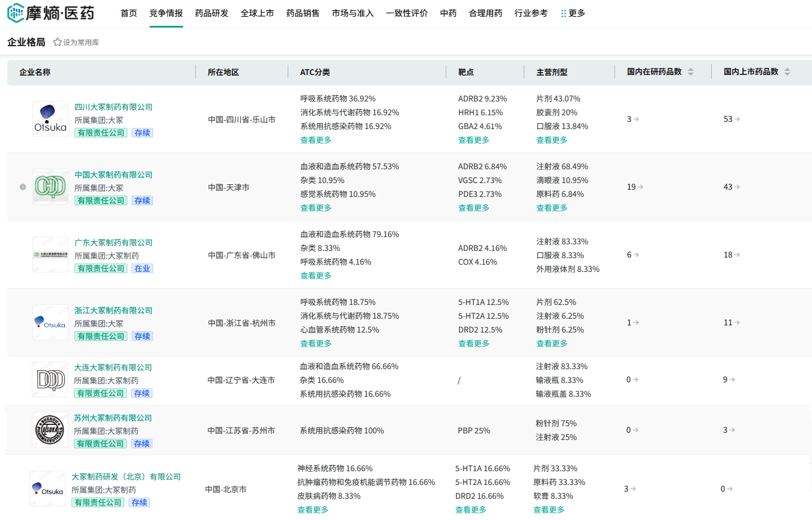812x521 pixels.
Task: Show more targets for 中国大冢制药 row
Action: [x=474, y=208]
